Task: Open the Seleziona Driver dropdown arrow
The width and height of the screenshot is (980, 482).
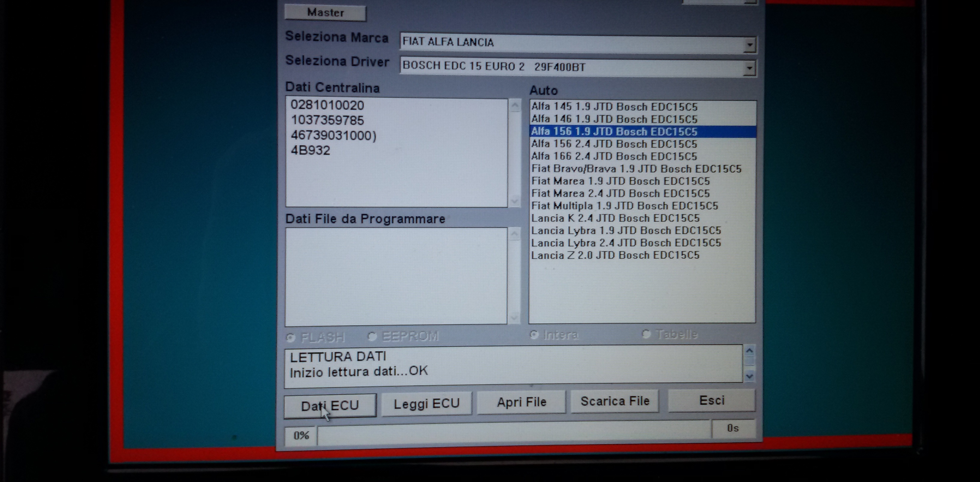Action: 749,68
